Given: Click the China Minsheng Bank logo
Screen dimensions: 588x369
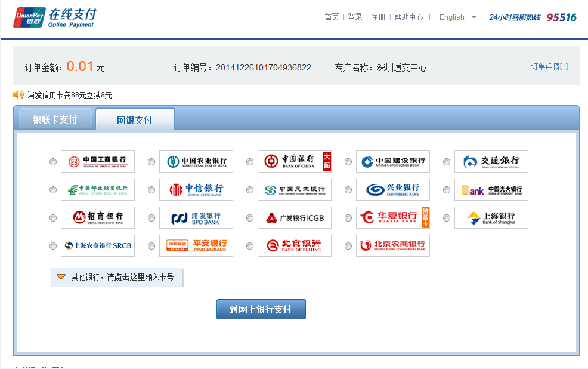Looking at the screenshot, I should pos(295,189).
